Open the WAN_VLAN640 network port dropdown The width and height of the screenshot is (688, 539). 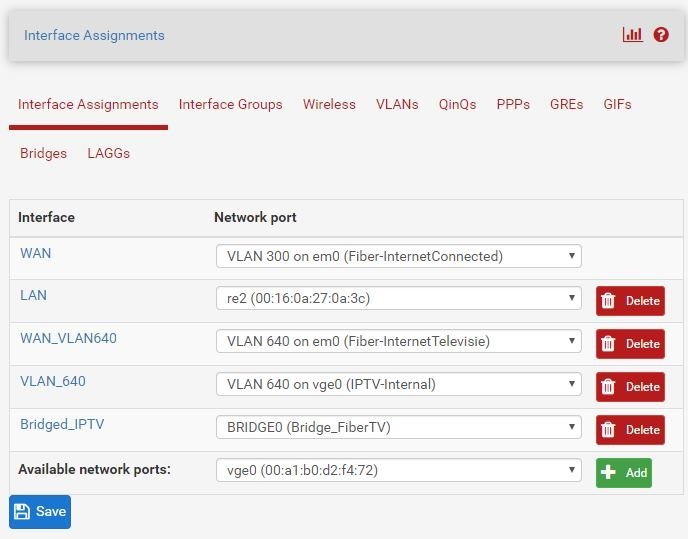398,341
